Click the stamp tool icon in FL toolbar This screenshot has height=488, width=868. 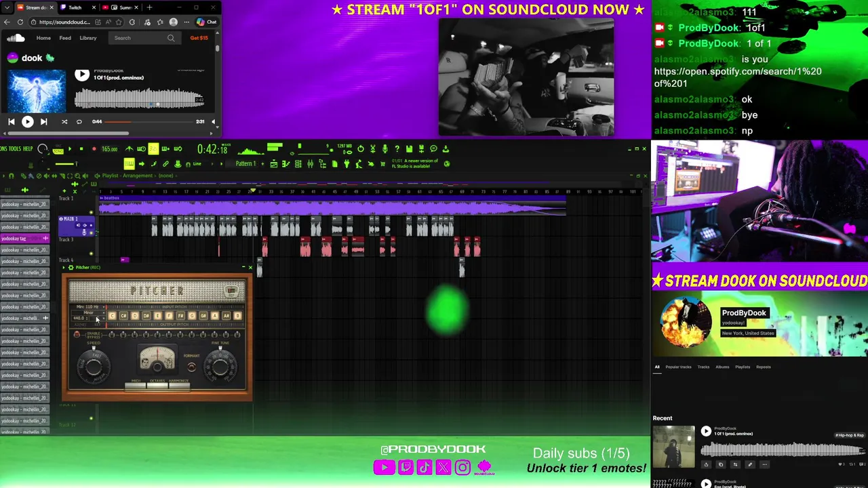click(x=178, y=164)
